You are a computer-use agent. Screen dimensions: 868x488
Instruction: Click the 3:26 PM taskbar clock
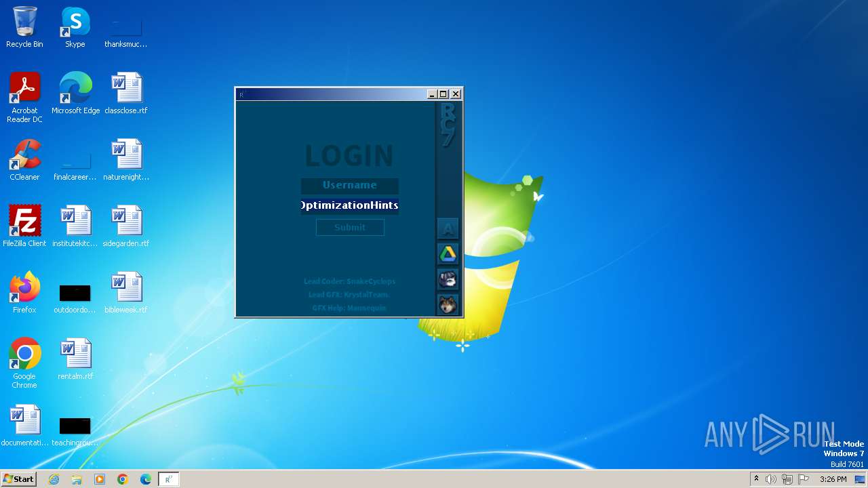(833, 479)
